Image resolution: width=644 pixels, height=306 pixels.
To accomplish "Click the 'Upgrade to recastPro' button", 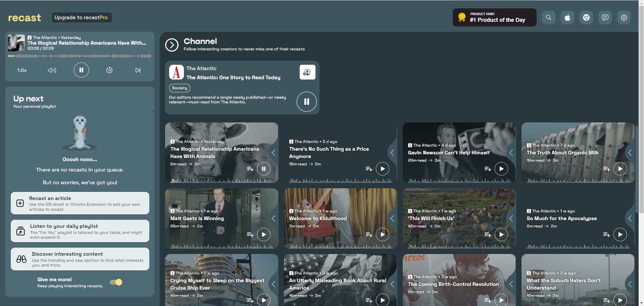I will point(82,17).
